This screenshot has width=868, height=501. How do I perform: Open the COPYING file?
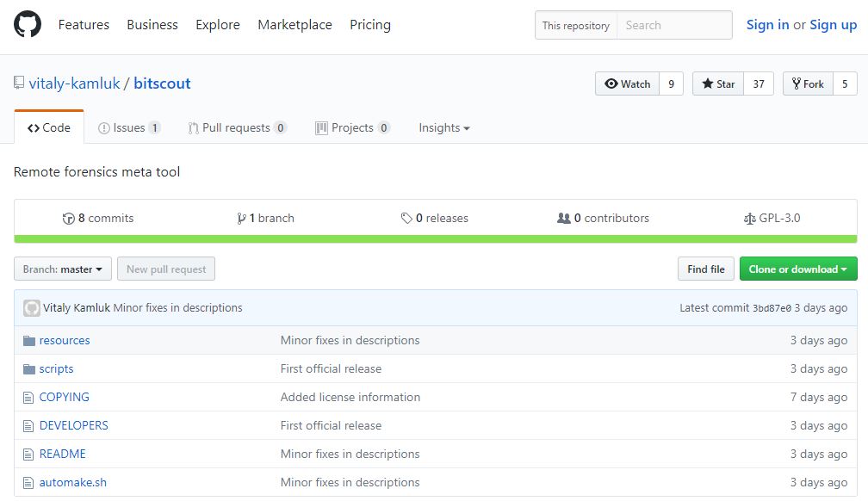click(65, 398)
